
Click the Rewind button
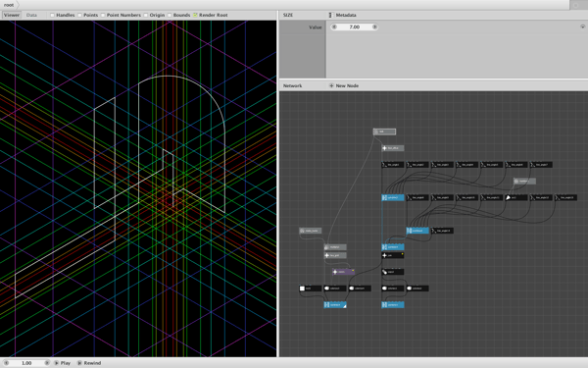(89, 363)
